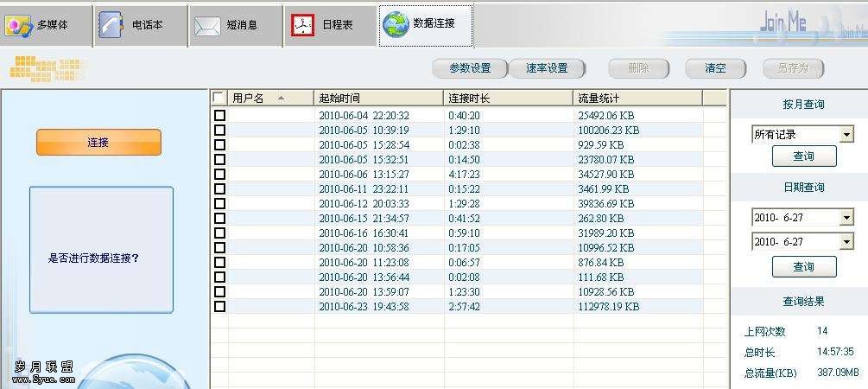The image size is (868, 389).
Task: Check the row 2010-06-12 20:03:33
Action: (x=219, y=203)
